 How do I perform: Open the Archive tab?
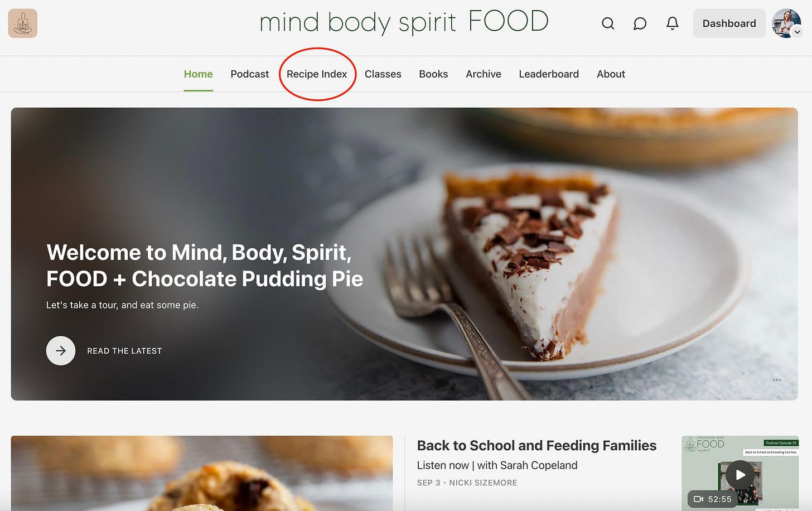click(484, 74)
